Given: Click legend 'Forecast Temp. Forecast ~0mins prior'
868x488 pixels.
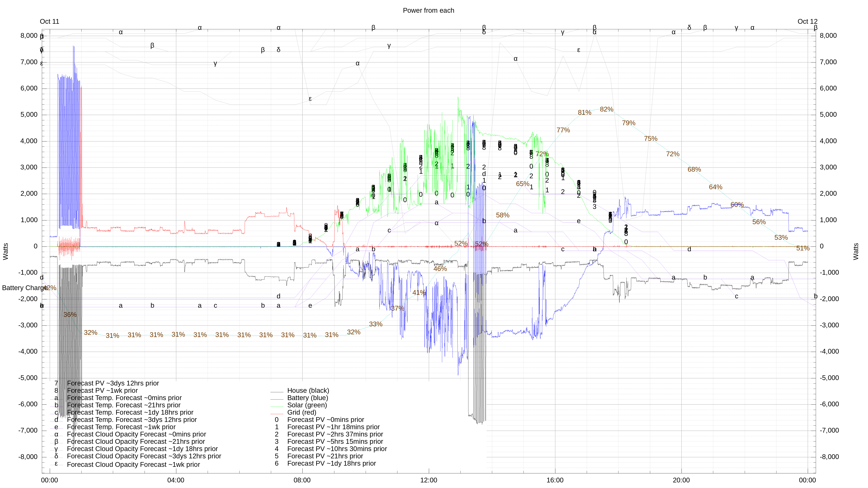Looking at the screenshot, I should pyautogui.click(x=124, y=398).
